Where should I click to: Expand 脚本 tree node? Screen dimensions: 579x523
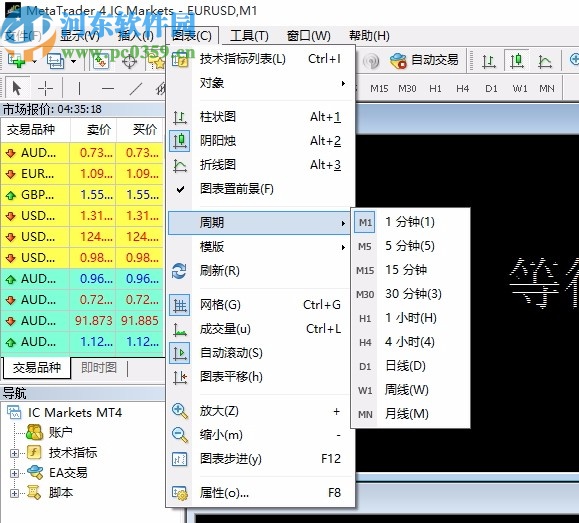(x=14, y=493)
